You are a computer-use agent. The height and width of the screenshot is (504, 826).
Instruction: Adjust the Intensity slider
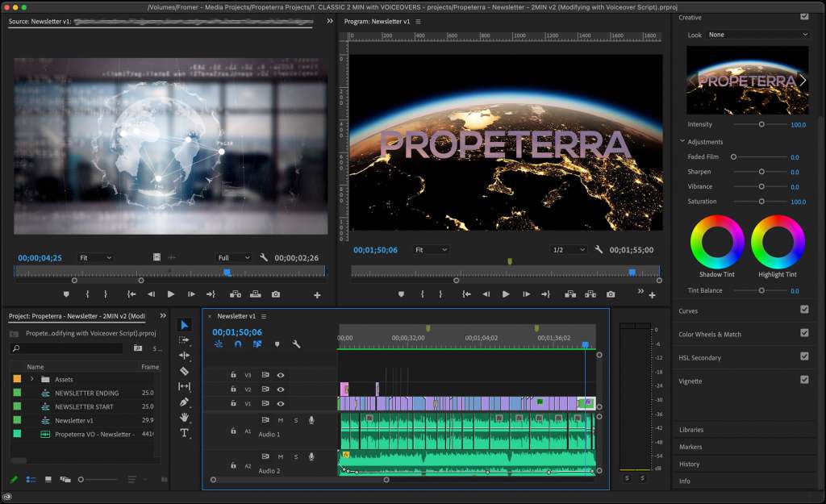point(761,124)
